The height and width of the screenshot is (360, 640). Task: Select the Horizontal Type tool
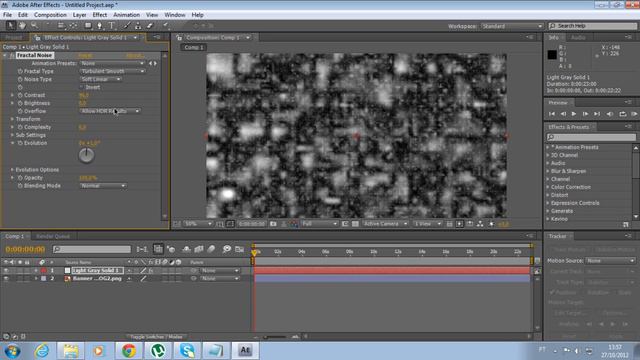(x=111, y=26)
